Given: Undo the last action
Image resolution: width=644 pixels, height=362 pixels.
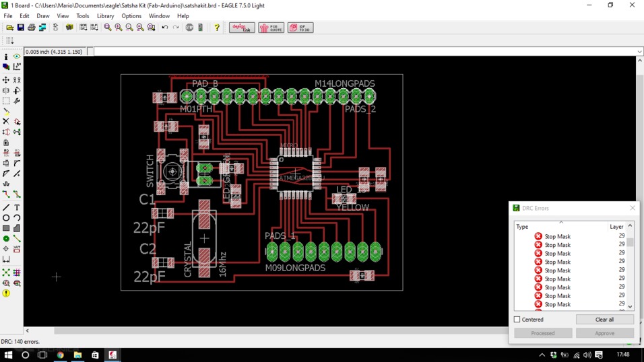Looking at the screenshot, I should [x=164, y=28].
